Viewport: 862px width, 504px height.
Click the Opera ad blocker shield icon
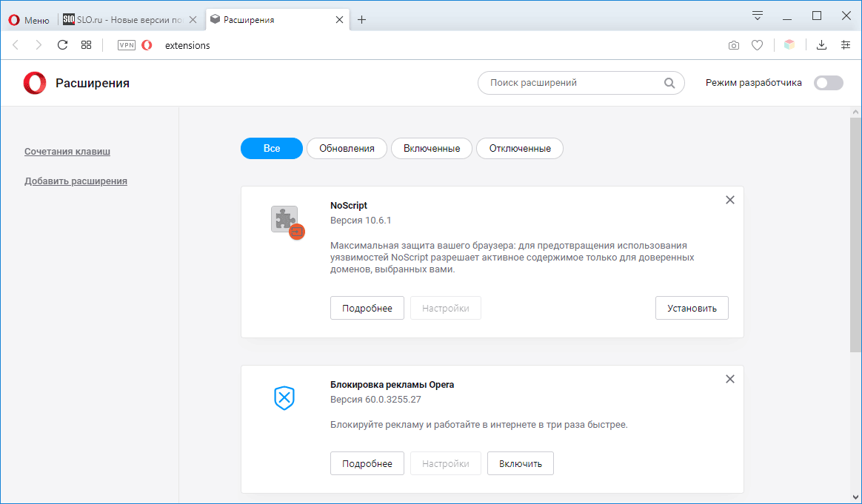[x=284, y=398]
